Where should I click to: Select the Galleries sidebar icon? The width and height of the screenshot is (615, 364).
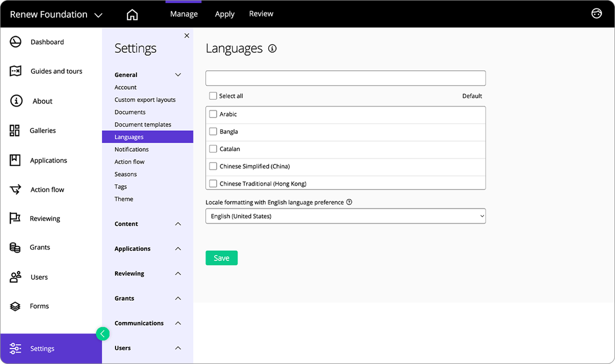(15, 131)
